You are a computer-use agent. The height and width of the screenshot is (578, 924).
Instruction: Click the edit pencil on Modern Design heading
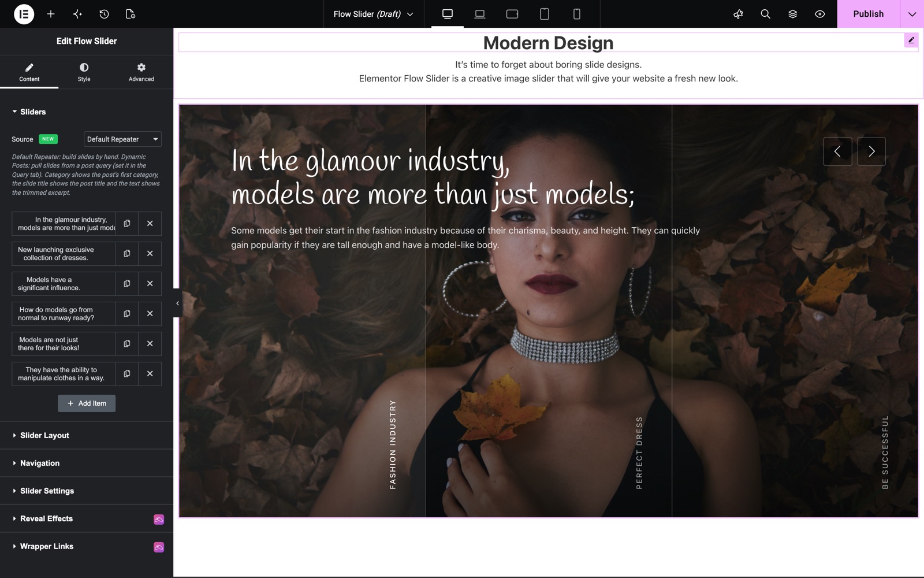point(911,40)
